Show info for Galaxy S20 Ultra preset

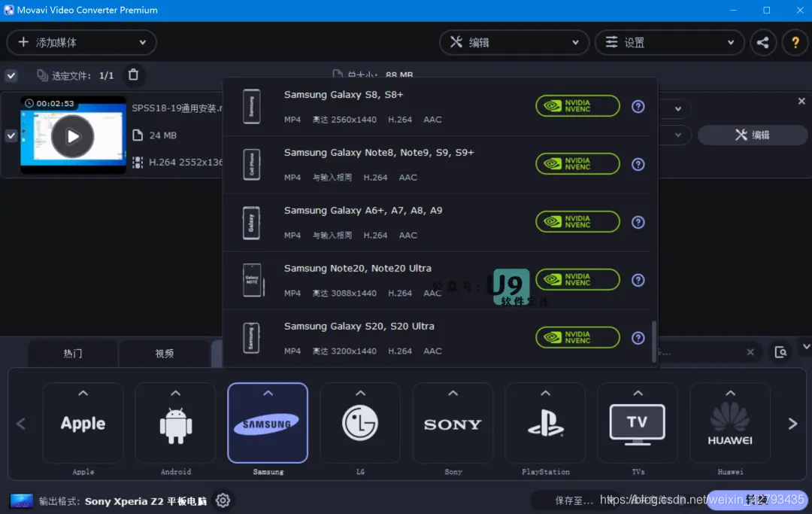(x=638, y=339)
